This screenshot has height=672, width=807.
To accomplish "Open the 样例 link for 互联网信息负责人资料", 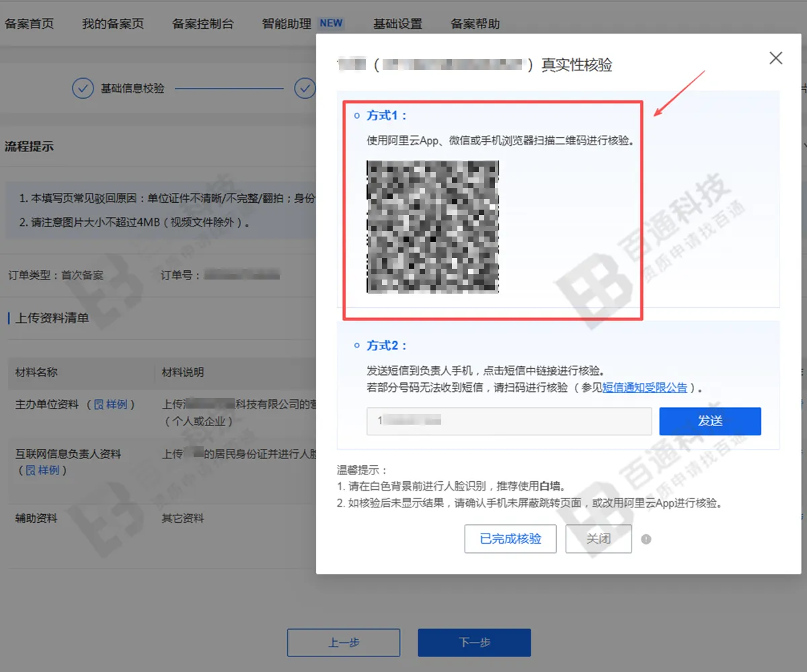I will point(42,470).
